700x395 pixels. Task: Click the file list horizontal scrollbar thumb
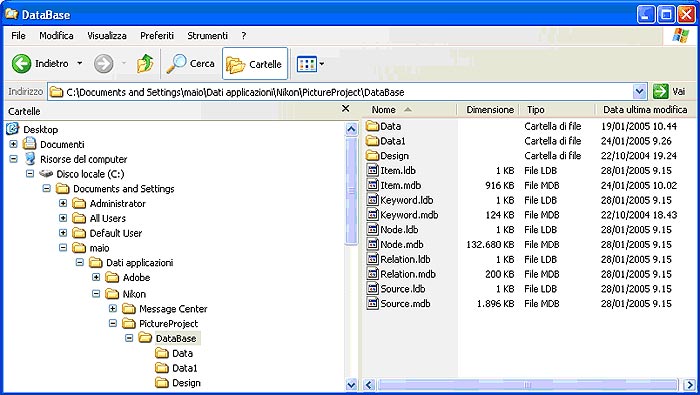[527, 384]
